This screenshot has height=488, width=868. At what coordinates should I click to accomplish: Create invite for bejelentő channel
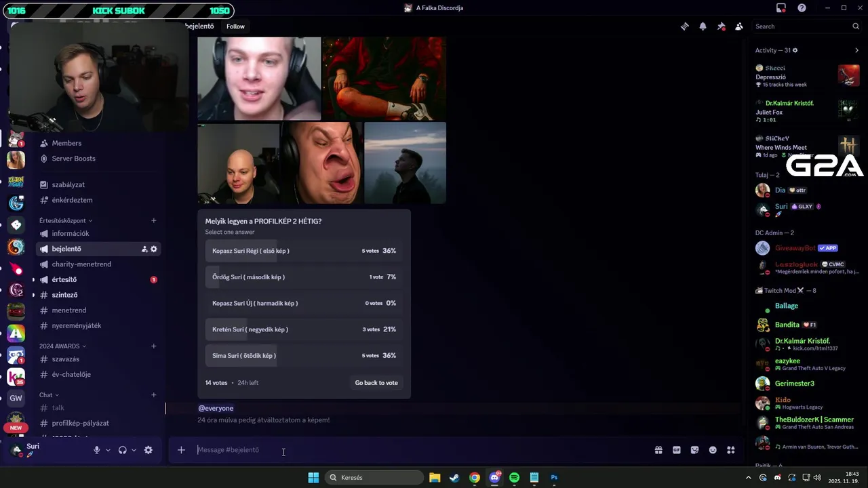coord(144,249)
